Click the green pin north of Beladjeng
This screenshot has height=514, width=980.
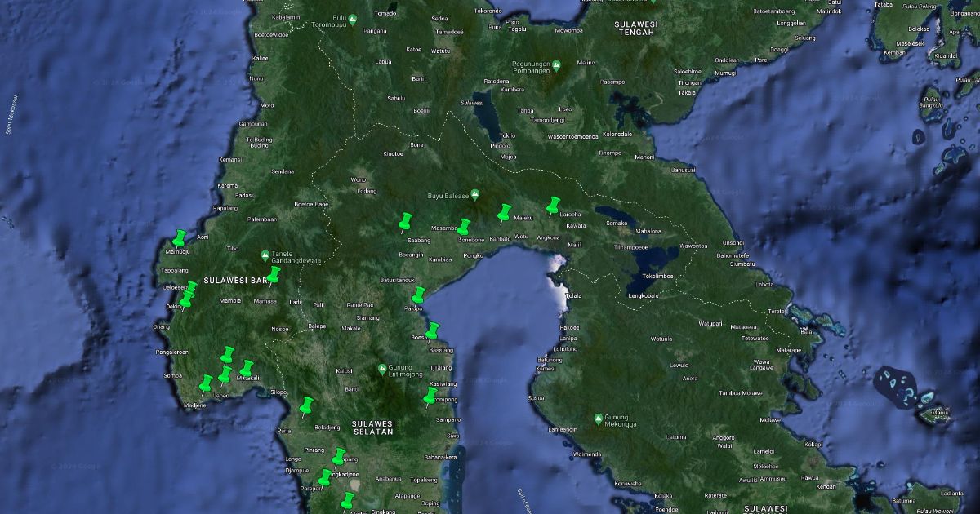pos(307,405)
